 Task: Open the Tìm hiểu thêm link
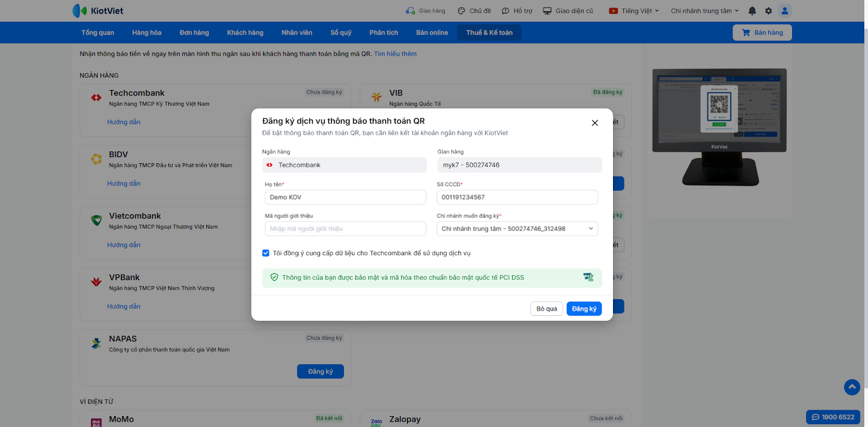395,54
